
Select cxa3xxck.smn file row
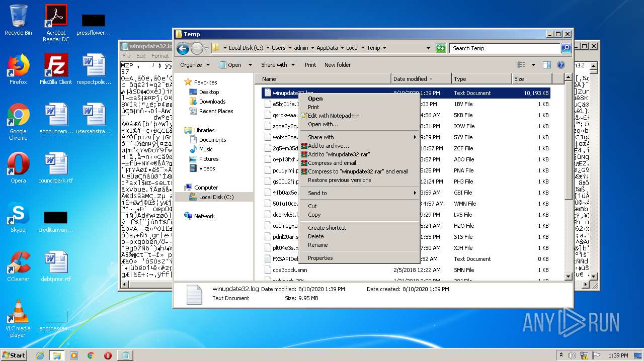[x=407, y=270]
